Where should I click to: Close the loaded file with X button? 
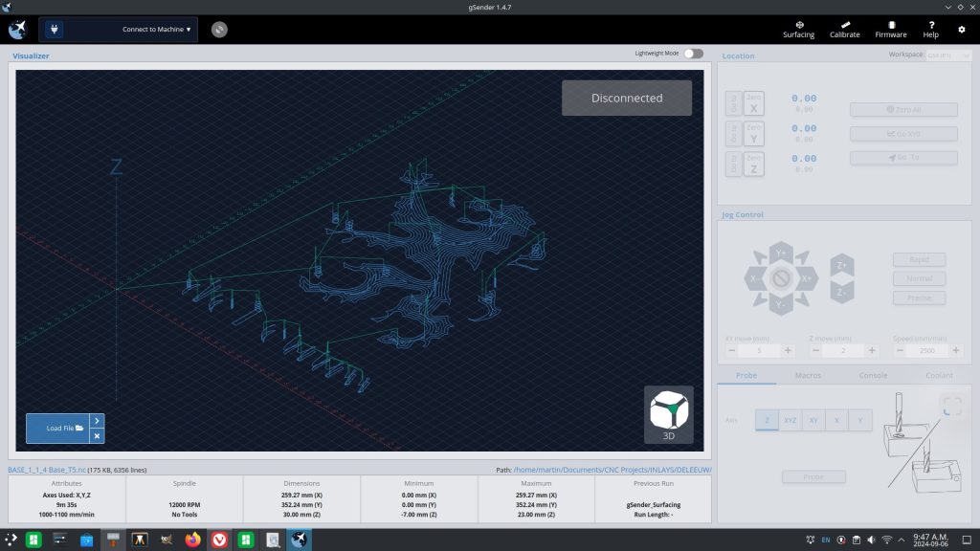click(97, 436)
